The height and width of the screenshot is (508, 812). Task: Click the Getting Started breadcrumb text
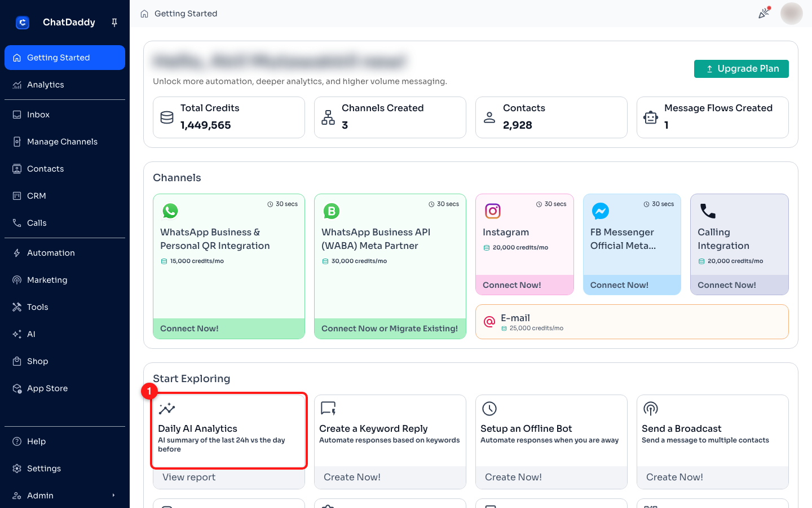click(186, 14)
